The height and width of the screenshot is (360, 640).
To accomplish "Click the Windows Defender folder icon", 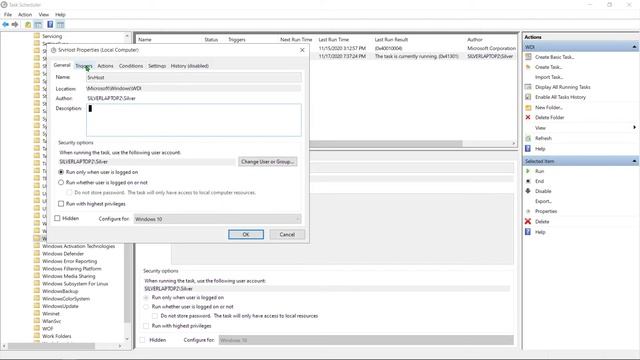I will (x=37, y=253).
